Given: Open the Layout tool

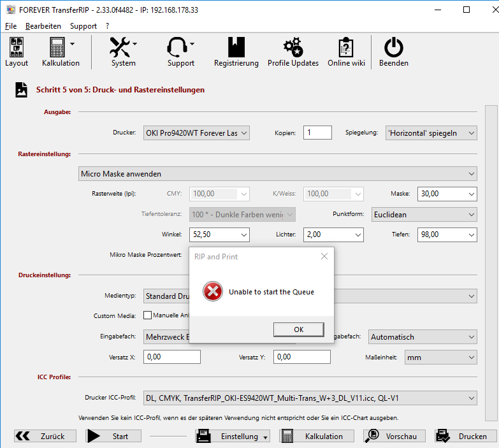Looking at the screenshot, I should (x=16, y=52).
